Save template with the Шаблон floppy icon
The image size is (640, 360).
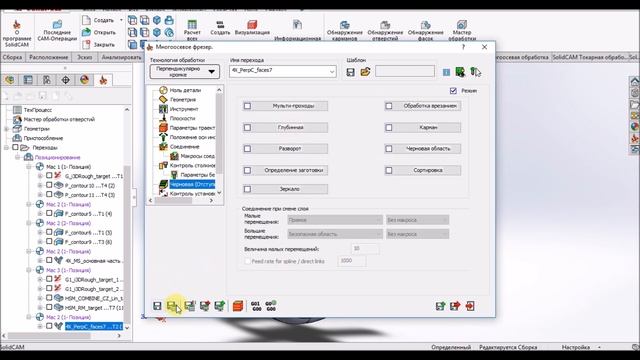pos(350,72)
